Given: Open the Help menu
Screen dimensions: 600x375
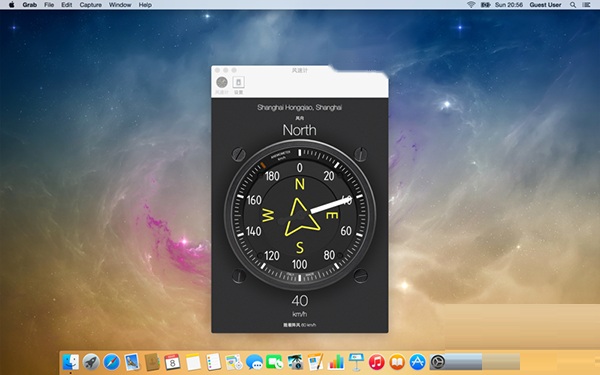Looking at the screenshot, I should [x=145, y=5].
